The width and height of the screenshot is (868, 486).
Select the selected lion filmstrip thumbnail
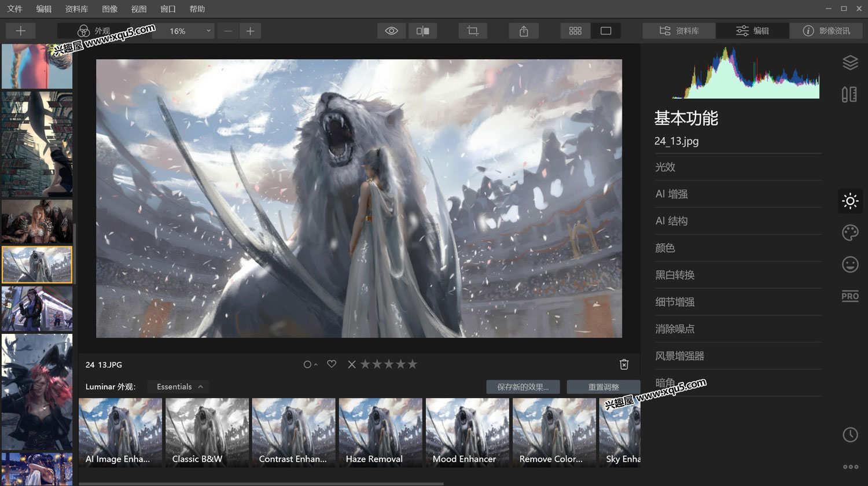click(x=37, y=264)
